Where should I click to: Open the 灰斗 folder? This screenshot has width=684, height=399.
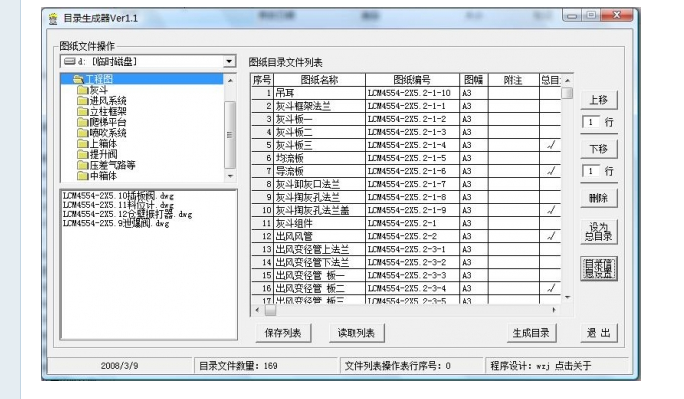pyautogui.click(x=99, y=90)
